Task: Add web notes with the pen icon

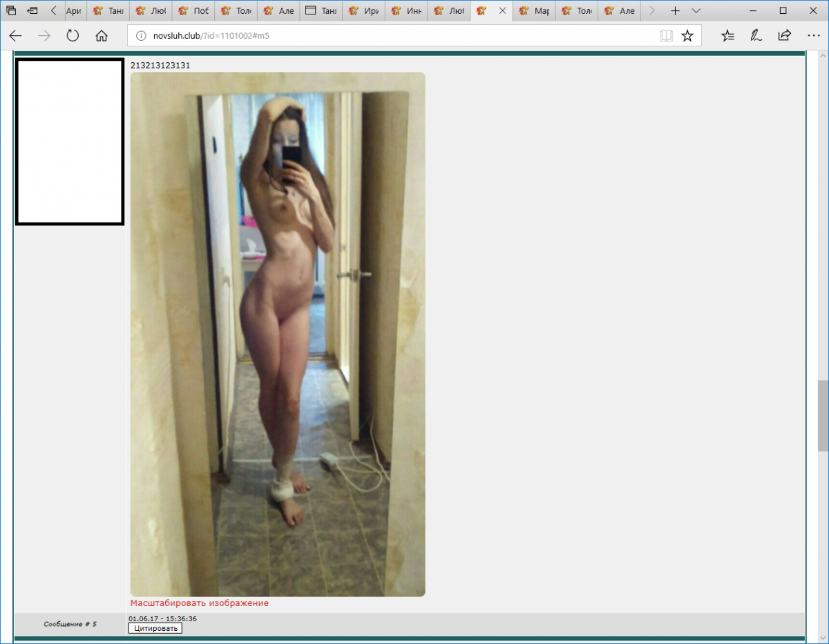Action: click(756, 36)
